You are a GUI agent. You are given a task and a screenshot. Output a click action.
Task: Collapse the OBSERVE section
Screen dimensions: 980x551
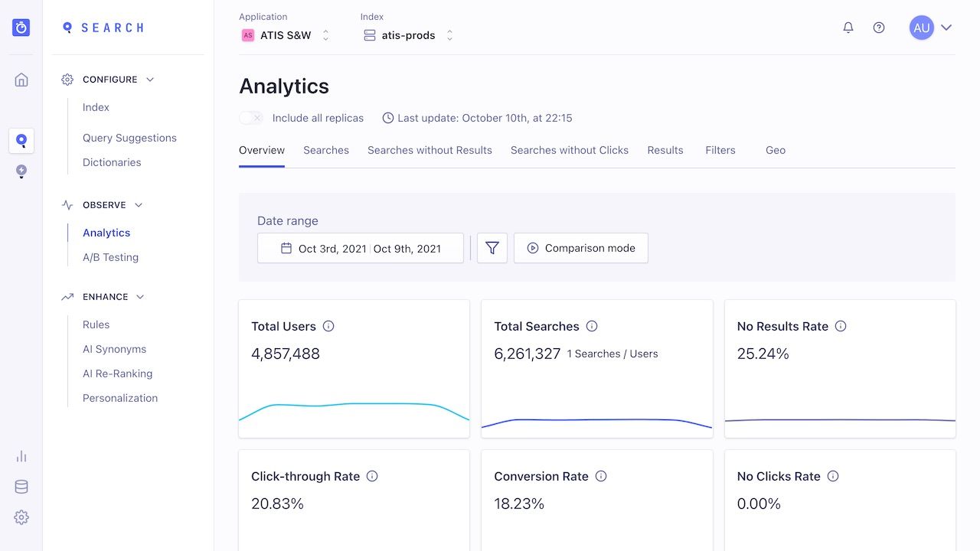pyautogui.click(x=139, y=205)
